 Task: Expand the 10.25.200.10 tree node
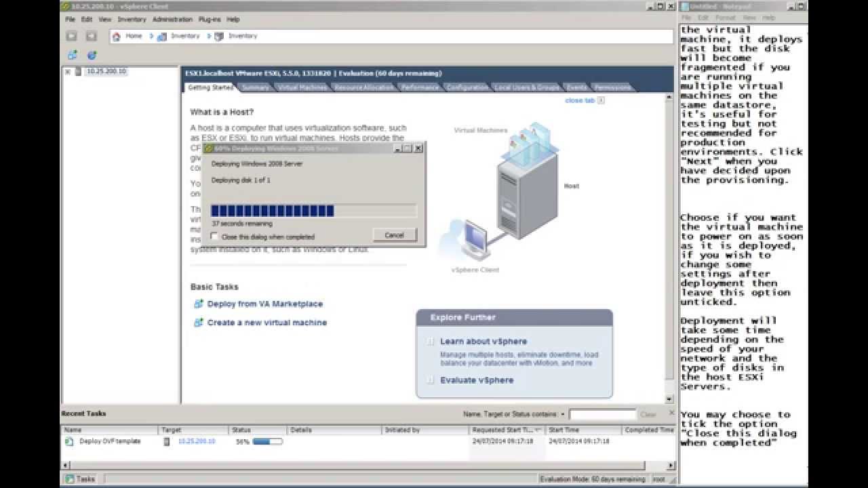coord(67,71)
